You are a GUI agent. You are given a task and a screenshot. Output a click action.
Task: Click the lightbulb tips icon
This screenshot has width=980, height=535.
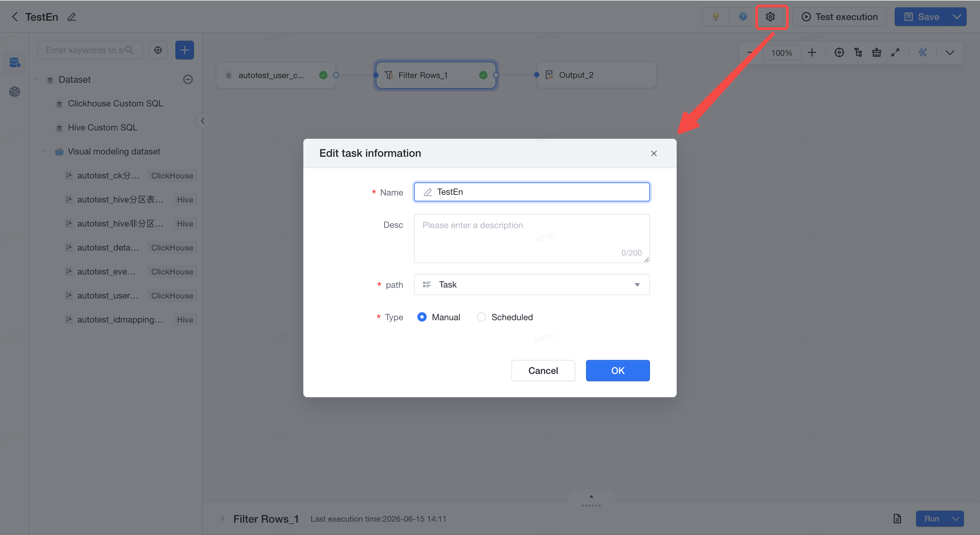pos(715,17)
